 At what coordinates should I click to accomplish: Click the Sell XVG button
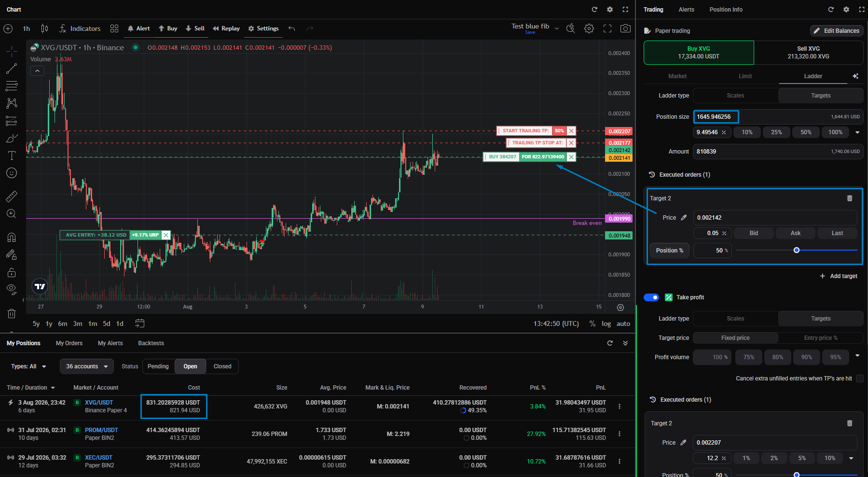(809, 53)
